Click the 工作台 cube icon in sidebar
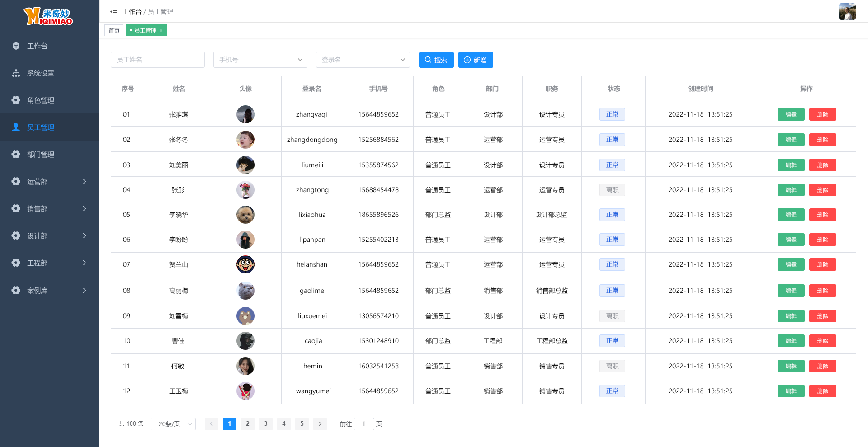 [x=16, y=46]
